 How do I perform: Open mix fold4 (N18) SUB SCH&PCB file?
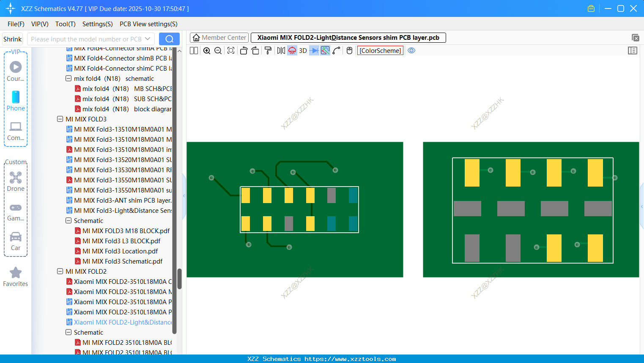(123, 99)
